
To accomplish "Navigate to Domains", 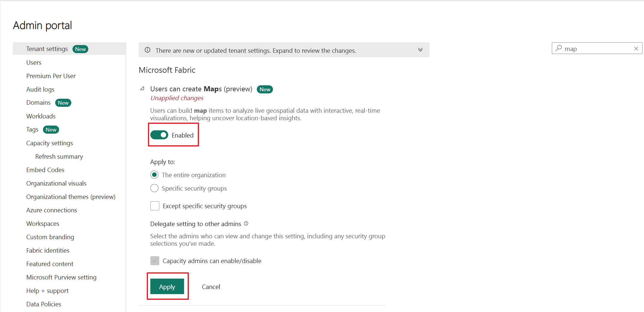I will click(x=38, y=103).
